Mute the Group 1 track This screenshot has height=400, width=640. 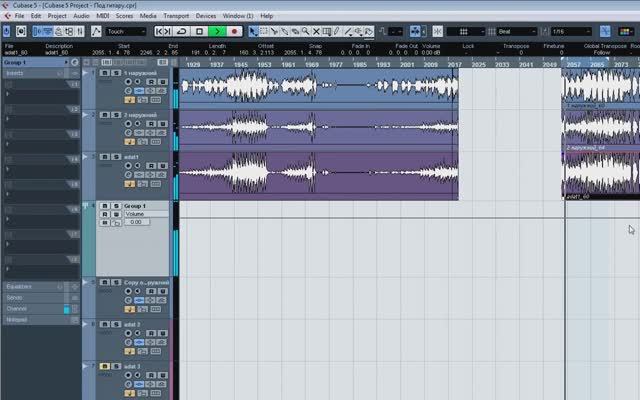[x=104, y=206]
